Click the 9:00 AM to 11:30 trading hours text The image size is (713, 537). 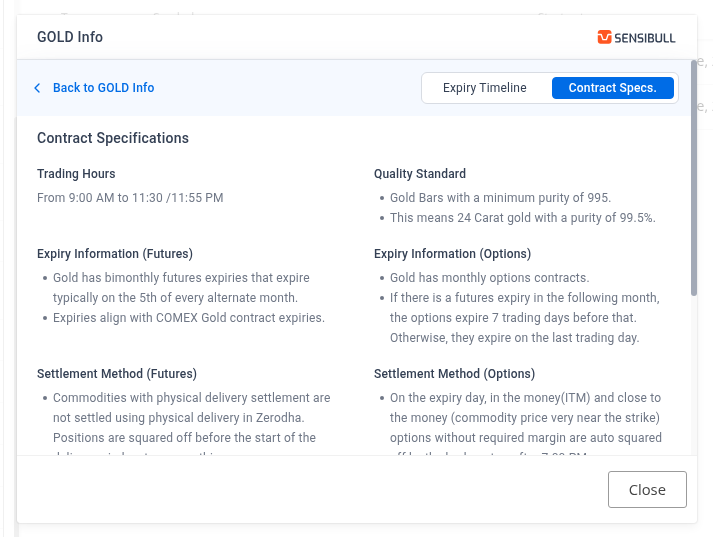pyautogui.click(x=130, y=198)
